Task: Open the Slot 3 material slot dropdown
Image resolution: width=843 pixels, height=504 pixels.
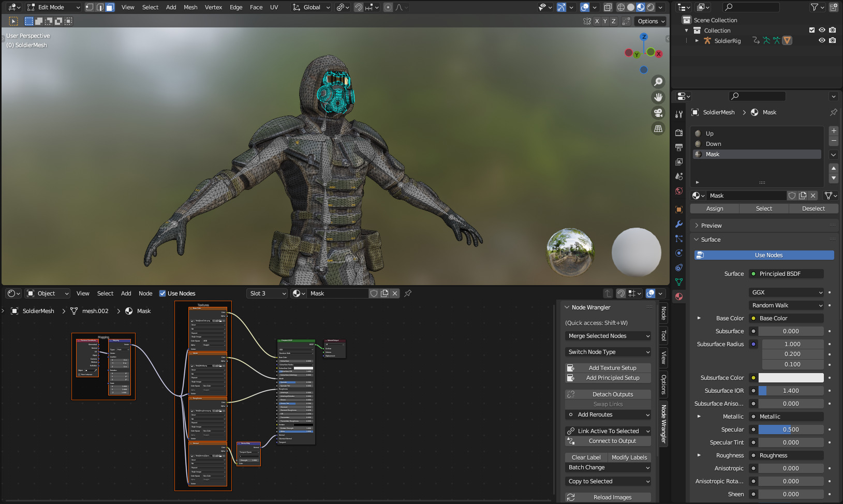Action: (x=267, y=293)
